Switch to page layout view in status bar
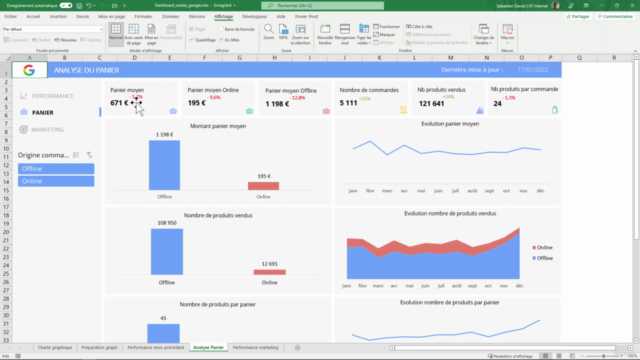 tap(559, 356)
